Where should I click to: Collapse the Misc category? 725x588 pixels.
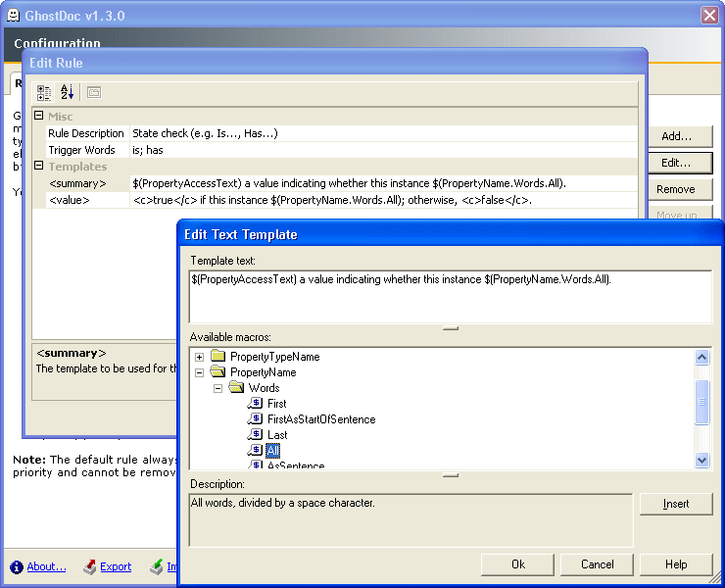[x=39, y=116]
